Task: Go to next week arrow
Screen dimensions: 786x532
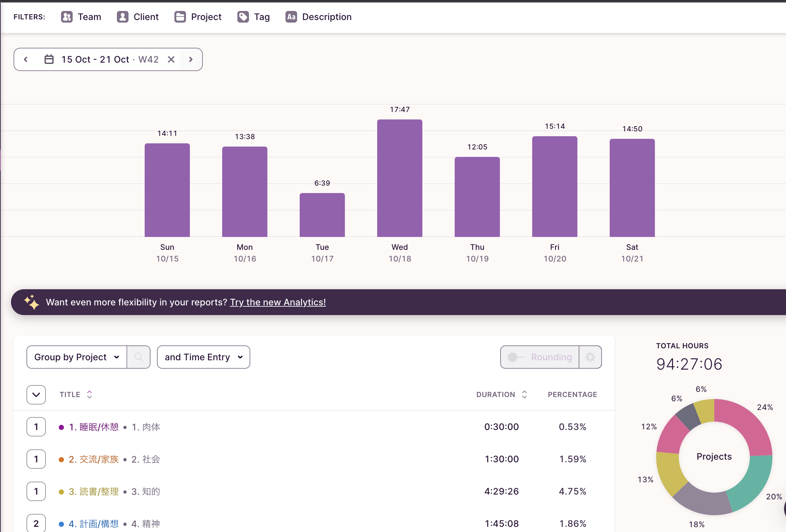Action: (x=191, y=59)
